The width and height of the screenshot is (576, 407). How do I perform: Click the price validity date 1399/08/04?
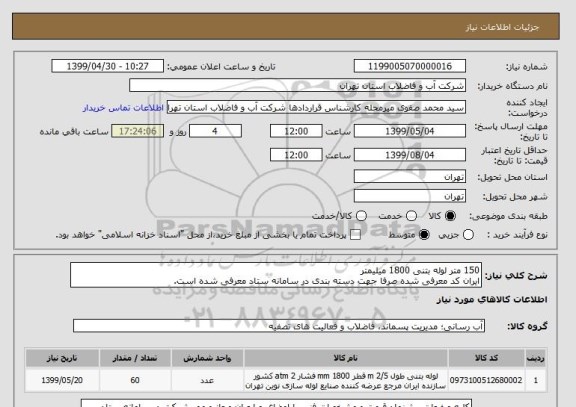pos(410,155)
